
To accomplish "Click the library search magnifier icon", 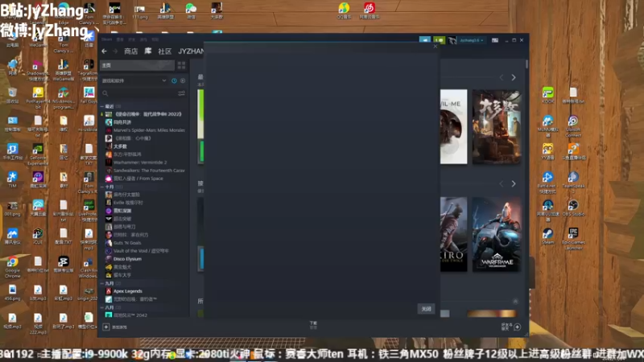I will pyautogui.click(x=105, y=93).
